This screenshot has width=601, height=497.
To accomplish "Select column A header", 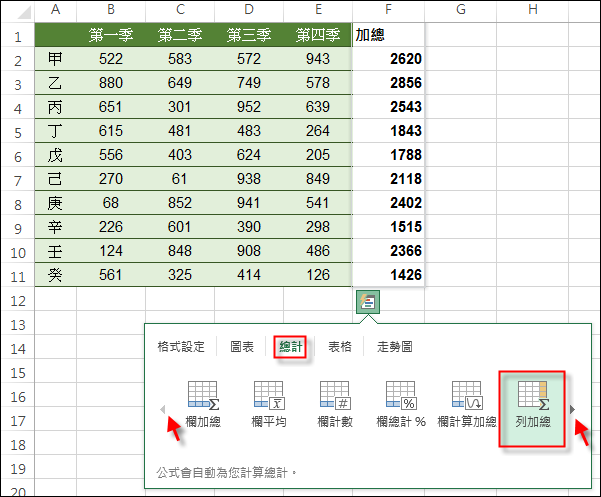I will [56, 10].
